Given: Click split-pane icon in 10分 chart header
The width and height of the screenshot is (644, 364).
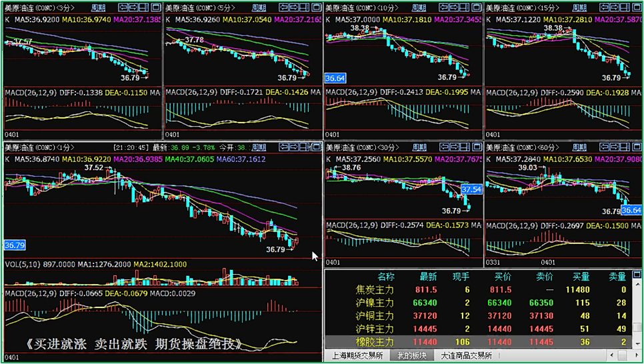Looking at the screenshot, I should click(465, 7).
